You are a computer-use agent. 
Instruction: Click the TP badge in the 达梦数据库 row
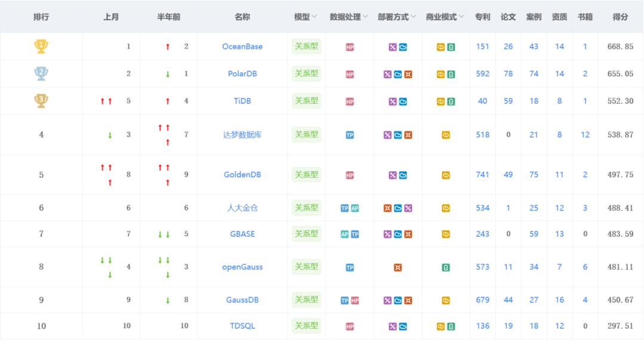coord(349,135)
